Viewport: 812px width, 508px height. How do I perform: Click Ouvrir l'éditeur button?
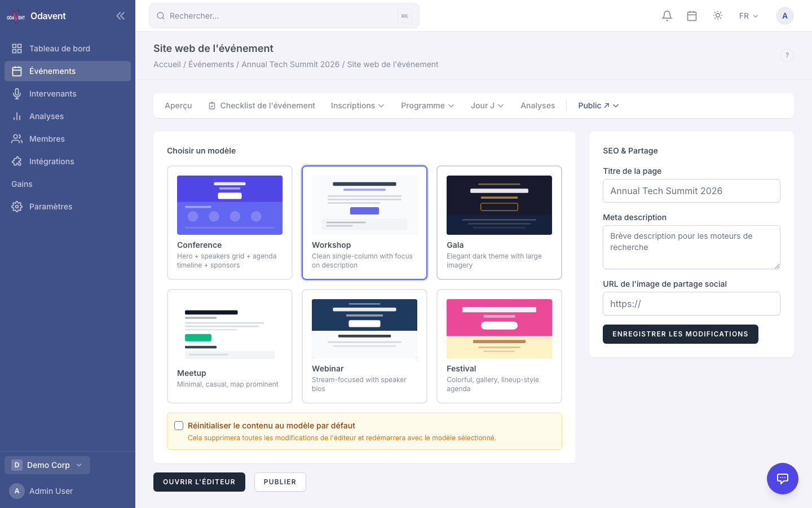199,482
